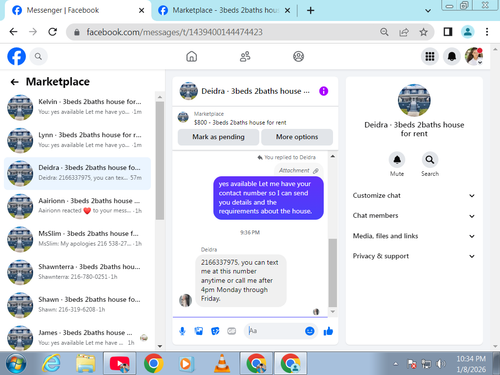The image size is (500, 375).
Task: Open account profile picture menu
Action: coord(474,56)
